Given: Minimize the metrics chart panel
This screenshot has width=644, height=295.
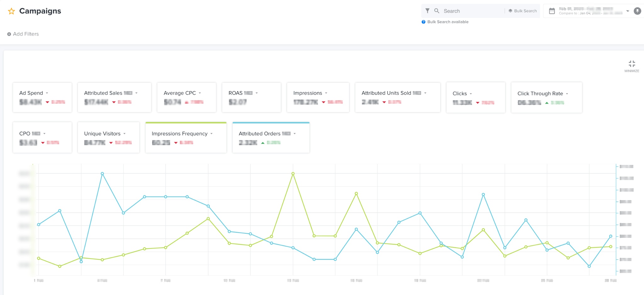Looking at the screenshot, I should pos(632,66).
